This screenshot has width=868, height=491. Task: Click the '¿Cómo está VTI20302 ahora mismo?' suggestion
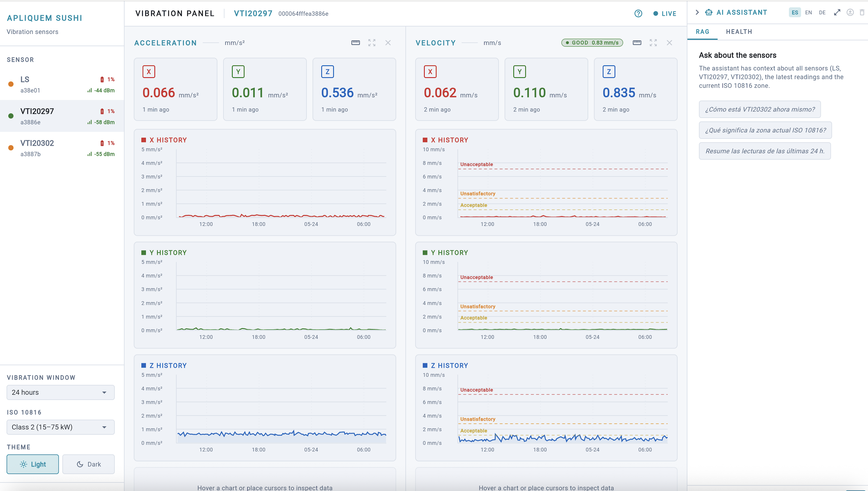760,109
